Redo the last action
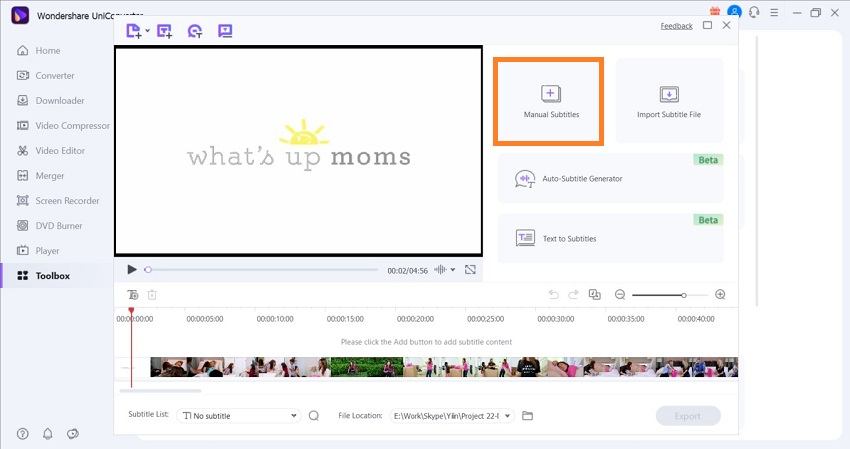Screen dimensions: 850x449 (x=573, y=294)
